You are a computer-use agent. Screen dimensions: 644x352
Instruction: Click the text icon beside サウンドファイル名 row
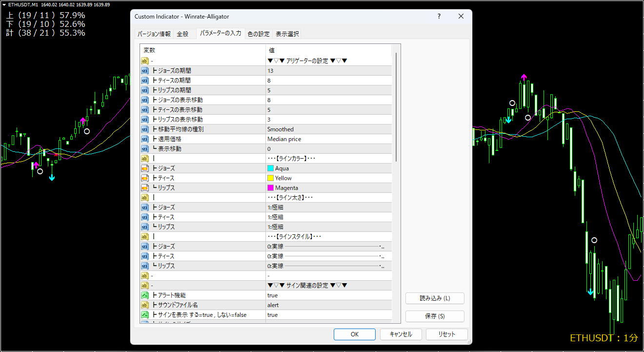[x=145, y=305]
